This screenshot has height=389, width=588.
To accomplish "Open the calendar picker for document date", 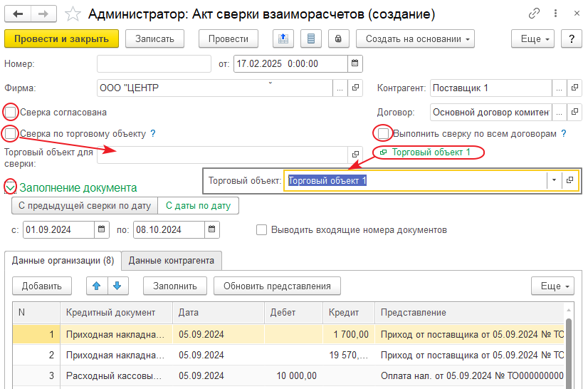I will coord(355,64).
